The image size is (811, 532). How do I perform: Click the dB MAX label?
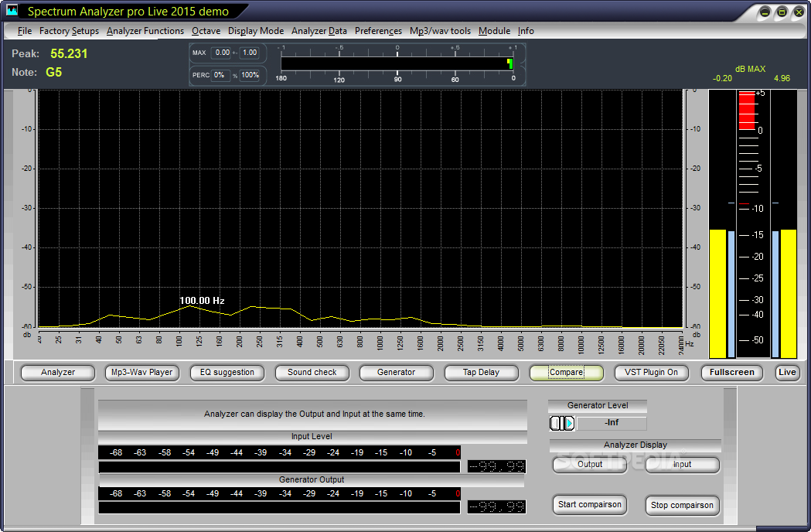tap(750, 69)
